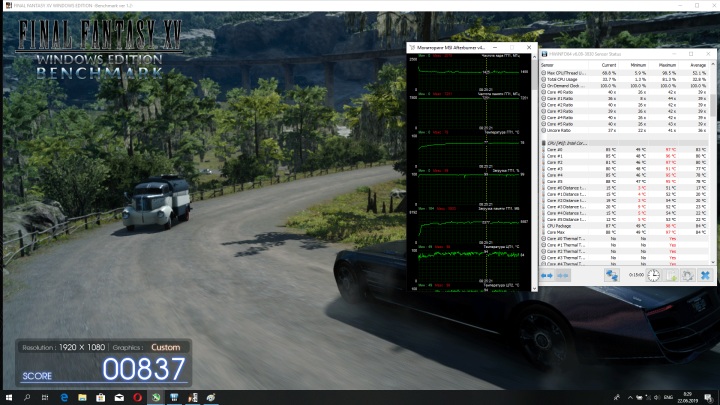Select Core #2 temperature row

(624, 163)
